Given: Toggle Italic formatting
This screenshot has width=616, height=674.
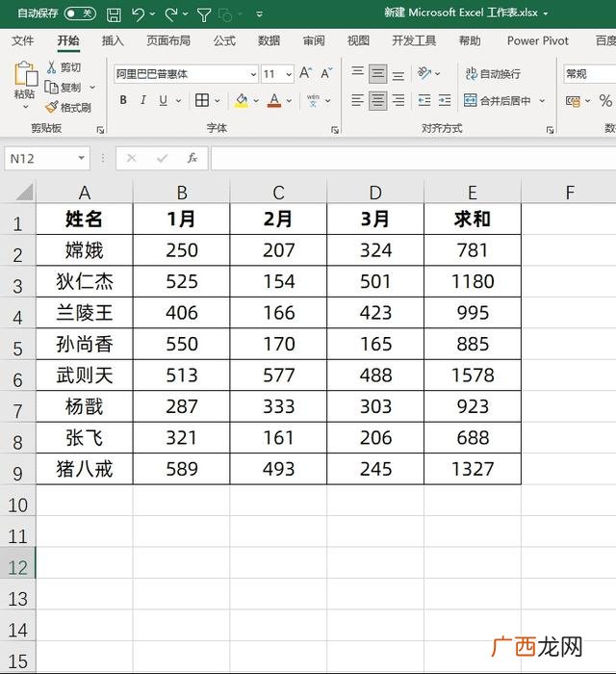Looking at the screenshot, I should (x=143, y=100).
